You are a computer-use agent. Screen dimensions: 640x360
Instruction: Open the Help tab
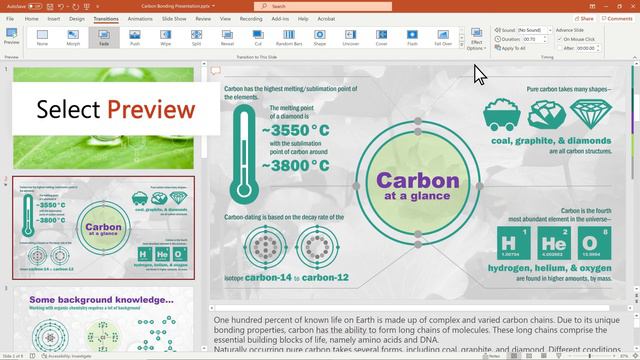coord(303,19)
